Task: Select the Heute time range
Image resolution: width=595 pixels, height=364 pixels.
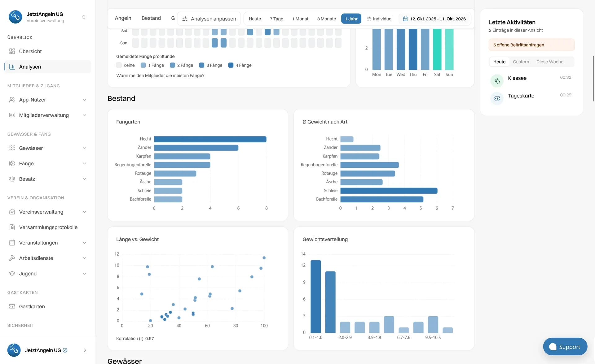Action: pos(255,19)
